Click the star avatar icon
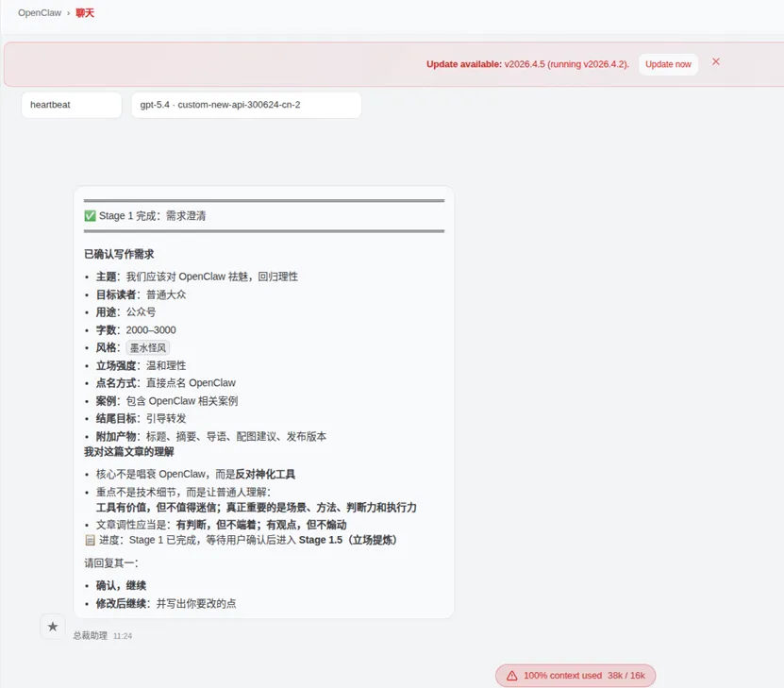Image resolution: width=784 pixels, height=688 pixels. 53,627
